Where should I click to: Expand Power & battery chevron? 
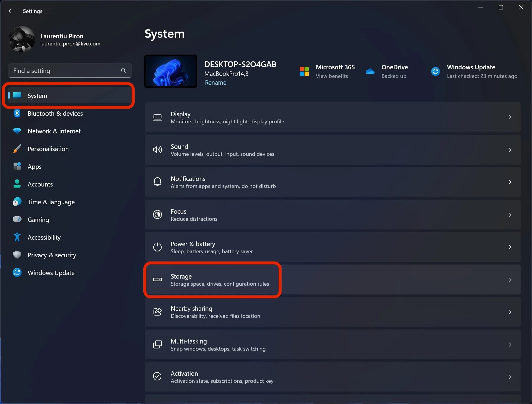(510, 247)
